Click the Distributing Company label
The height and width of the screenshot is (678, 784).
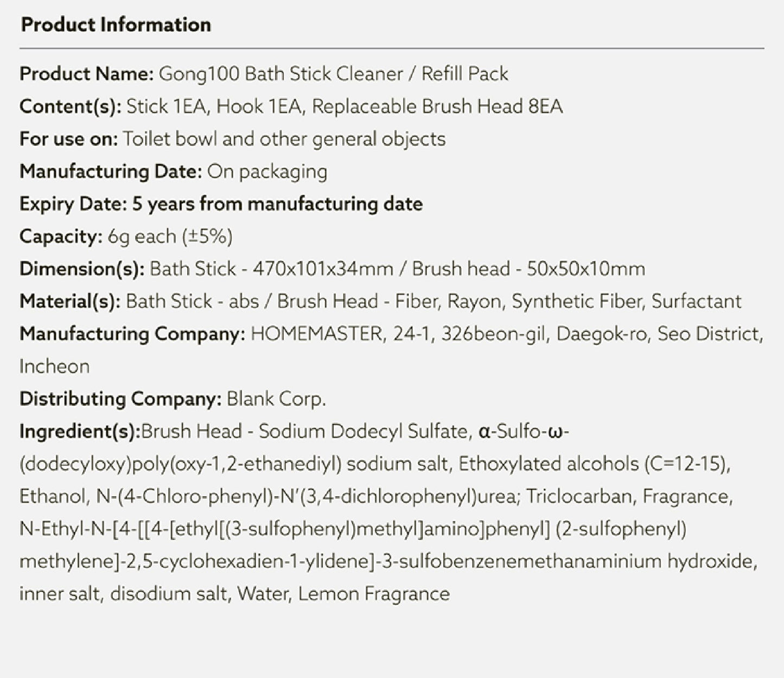[120, 399]
